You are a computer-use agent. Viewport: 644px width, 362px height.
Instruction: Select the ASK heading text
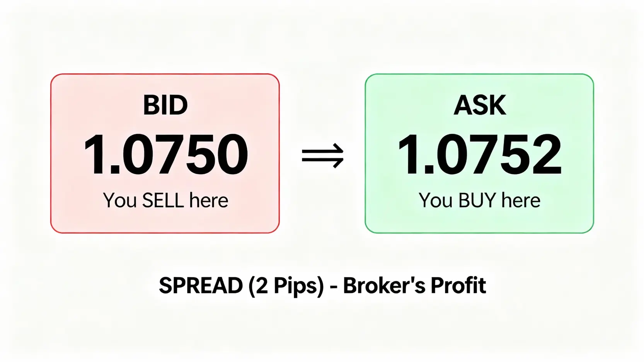pos(480,105)
